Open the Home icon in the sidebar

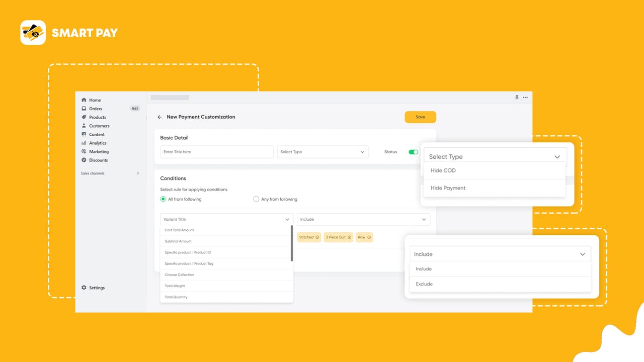[84, 100]
